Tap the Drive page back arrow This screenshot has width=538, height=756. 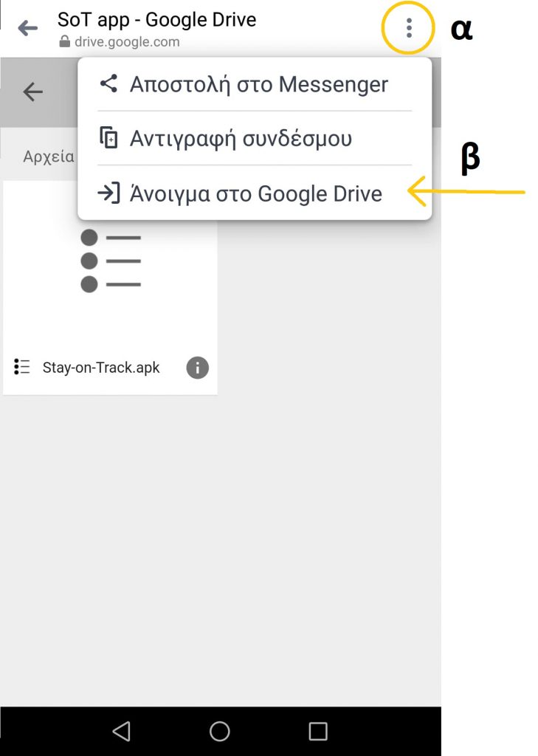[32, 92]
